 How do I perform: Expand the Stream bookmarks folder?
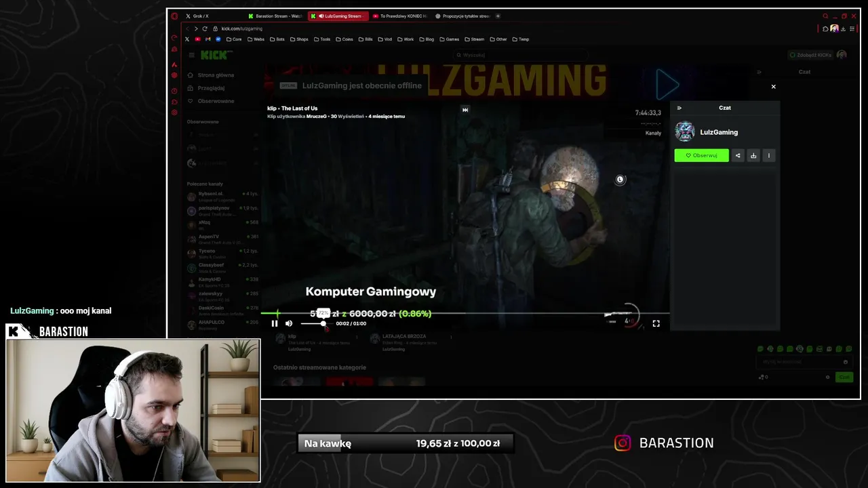[x=475, y=39]
